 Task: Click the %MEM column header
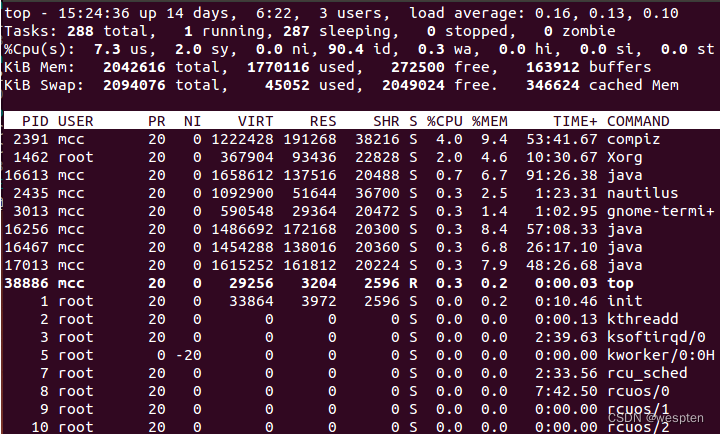489,121
